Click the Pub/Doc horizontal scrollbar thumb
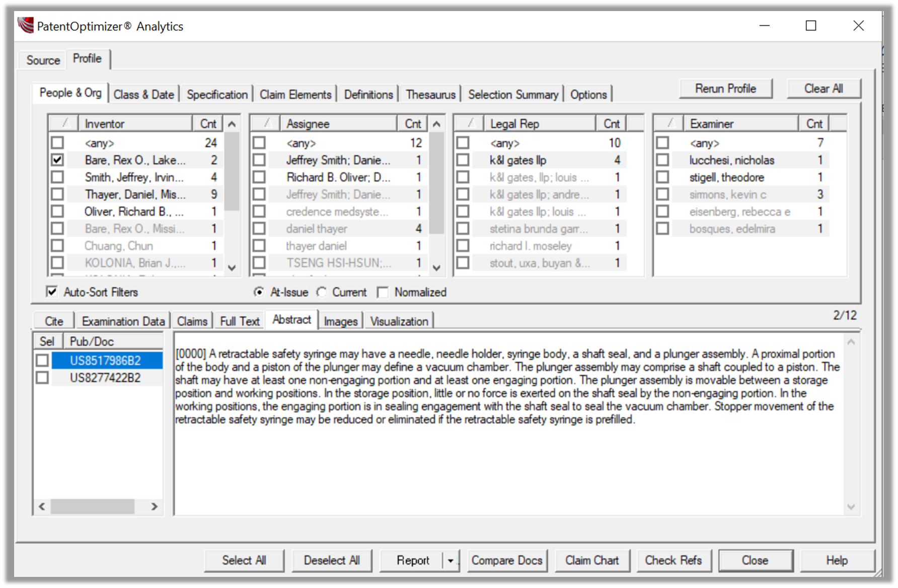Image resolution: width=898 pixels, height=588 pixels. coord(93,507)
